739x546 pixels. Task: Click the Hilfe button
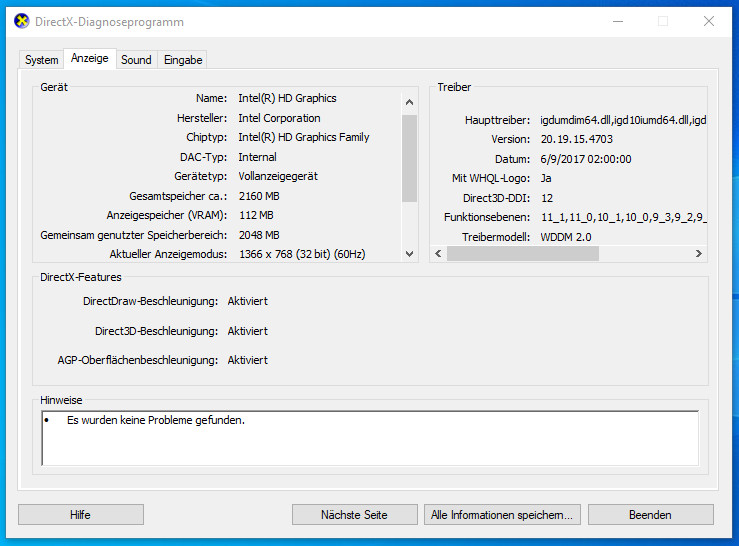81,514
